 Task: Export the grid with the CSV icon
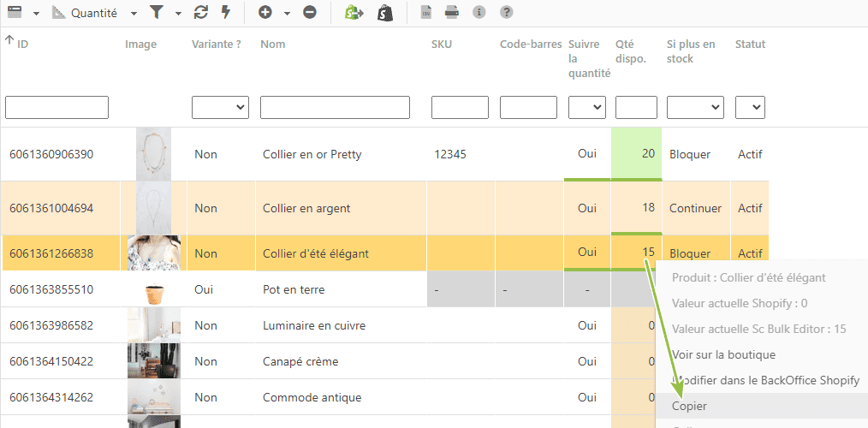click(425, 12)
